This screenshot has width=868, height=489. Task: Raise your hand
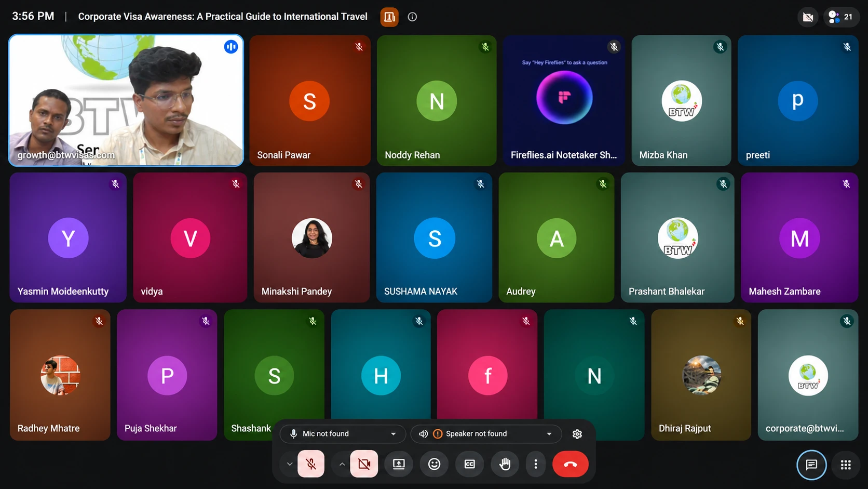(x=505, y=464)
